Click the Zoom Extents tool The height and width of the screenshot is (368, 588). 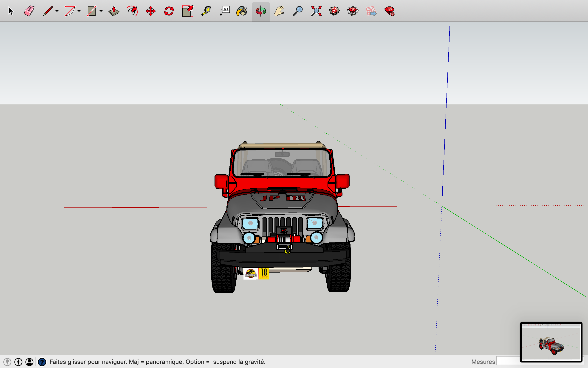click(316, 11)
